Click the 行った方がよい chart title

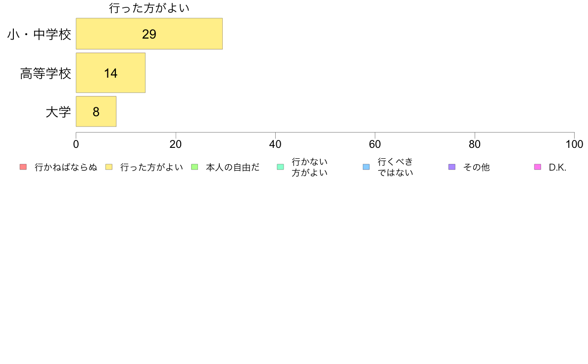149,8
